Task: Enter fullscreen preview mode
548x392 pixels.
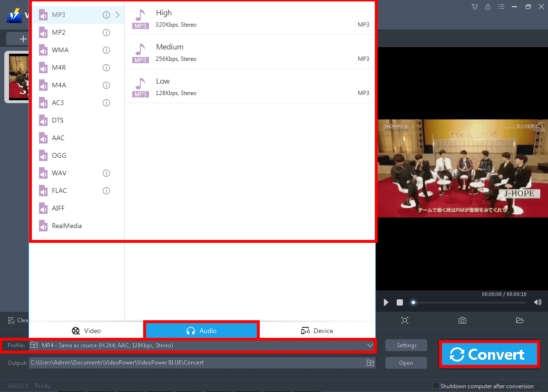Action: tap(405, 320)
